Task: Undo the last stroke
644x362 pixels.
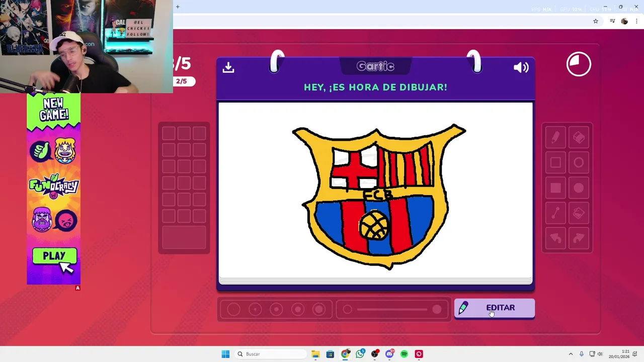Action: coord(555,238)
